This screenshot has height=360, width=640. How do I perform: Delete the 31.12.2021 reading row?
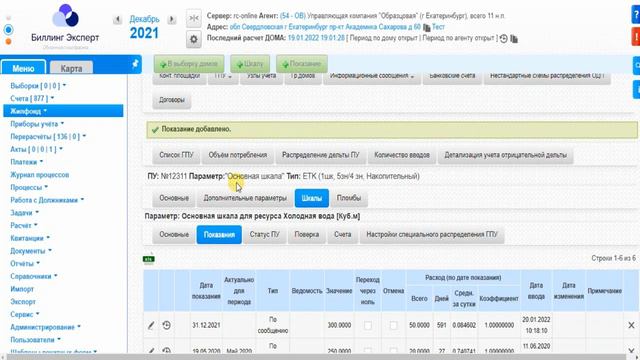pyautogui.click(x=631, y=325)
